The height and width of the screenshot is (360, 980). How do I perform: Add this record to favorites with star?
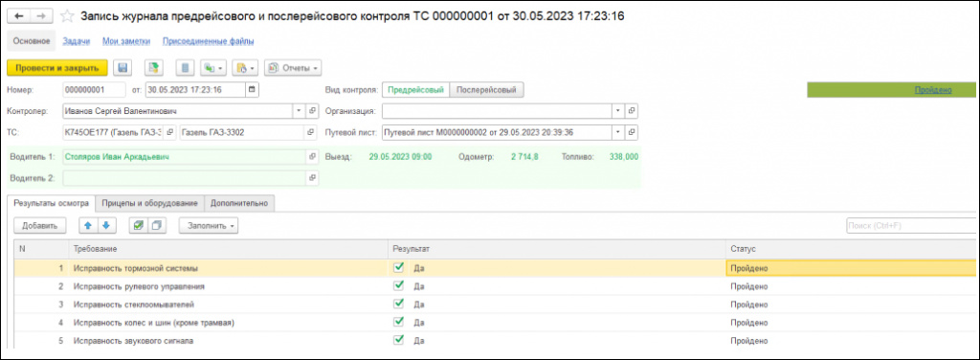click(x=69, y=17)
